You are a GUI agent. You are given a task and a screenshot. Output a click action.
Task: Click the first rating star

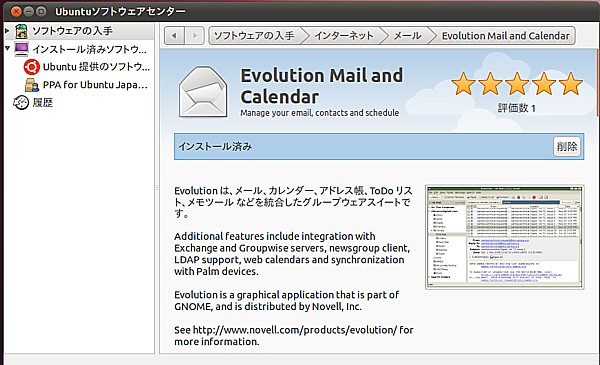[x=463, y=84]
